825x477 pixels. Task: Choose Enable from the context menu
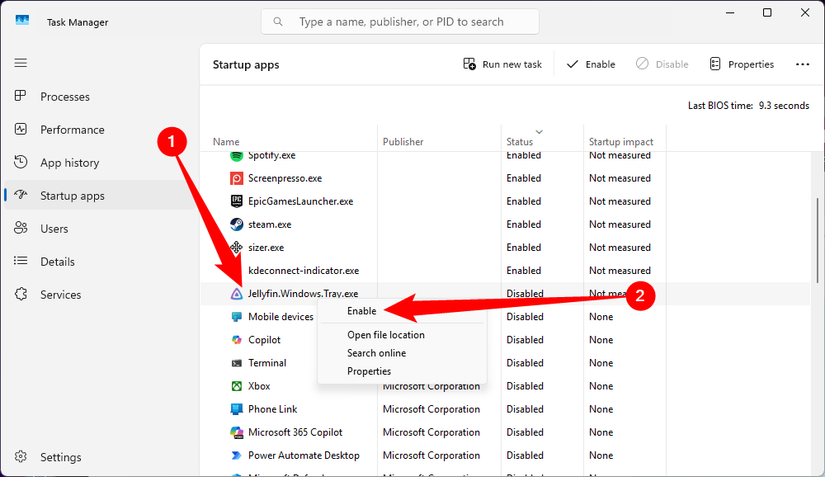click(x=362, y=311)
